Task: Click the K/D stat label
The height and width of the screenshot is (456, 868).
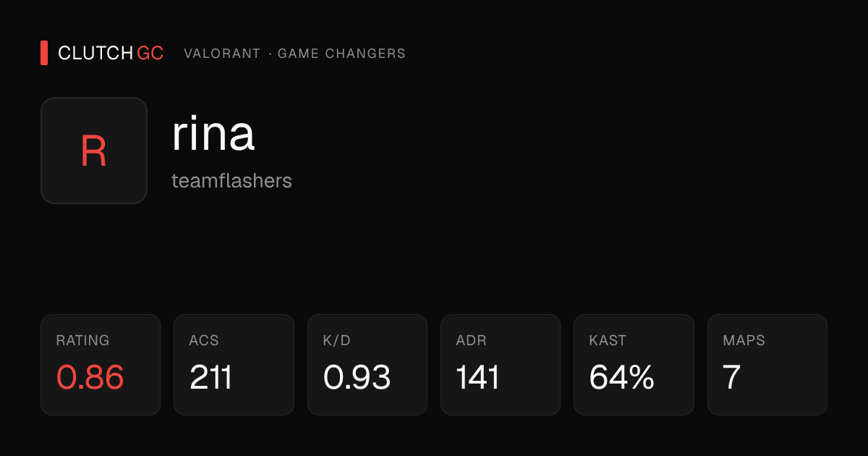Action: 336,340
